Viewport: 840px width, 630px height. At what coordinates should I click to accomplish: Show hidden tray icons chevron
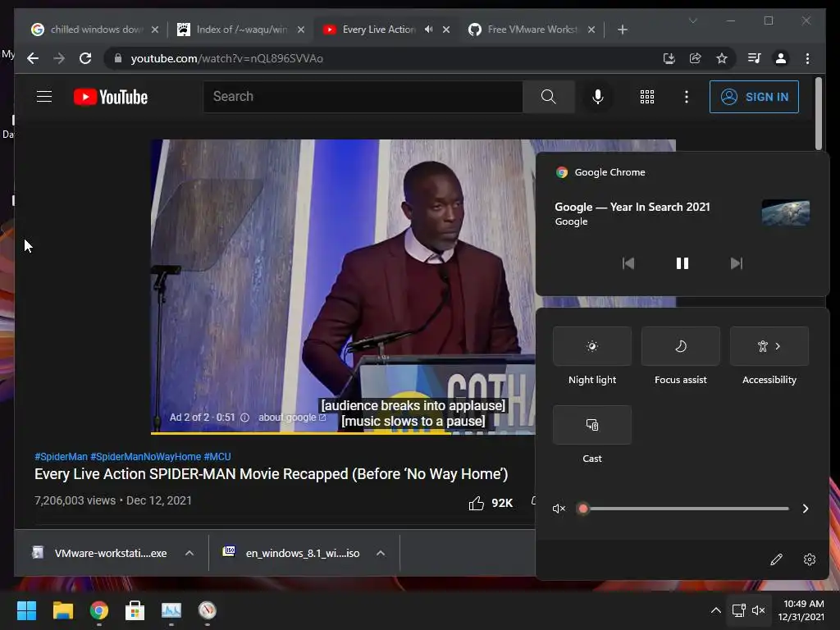(715, 610)
